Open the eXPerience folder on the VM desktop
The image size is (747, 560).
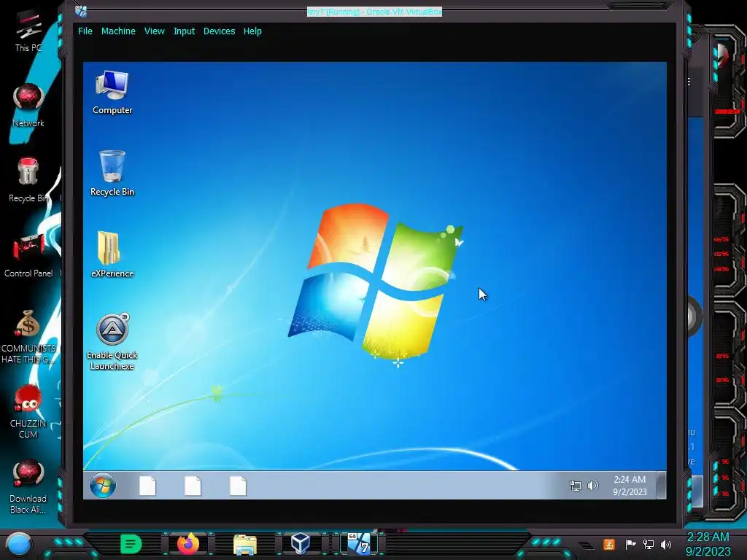click(112, 254)
